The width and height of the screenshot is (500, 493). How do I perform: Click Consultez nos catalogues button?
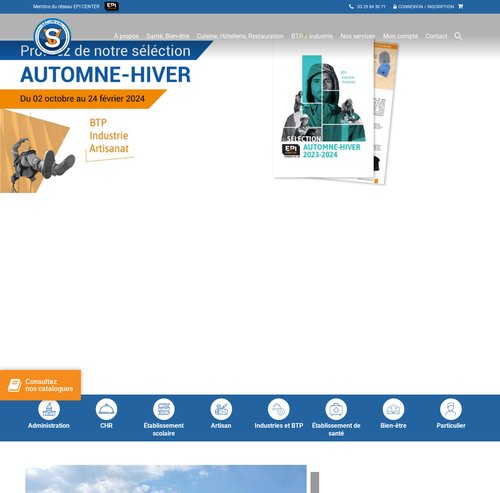[x=40, y=385]
